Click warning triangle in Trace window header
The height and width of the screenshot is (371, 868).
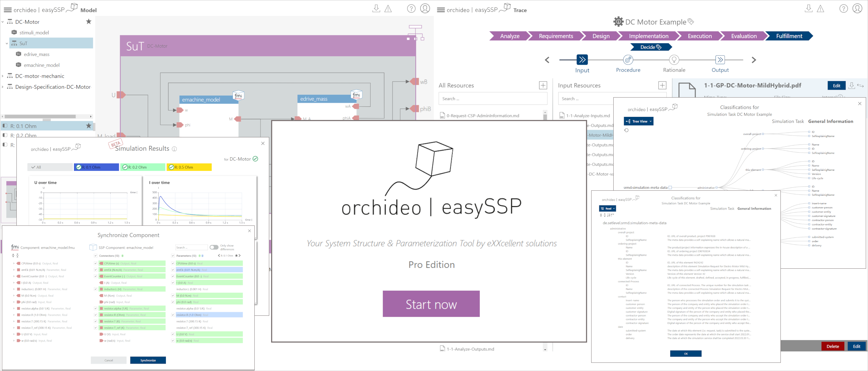(821, 9)
